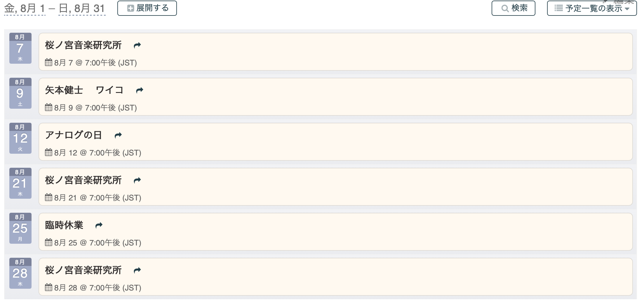Click share arrow beside 矢本健士 ワイコ

140,90
